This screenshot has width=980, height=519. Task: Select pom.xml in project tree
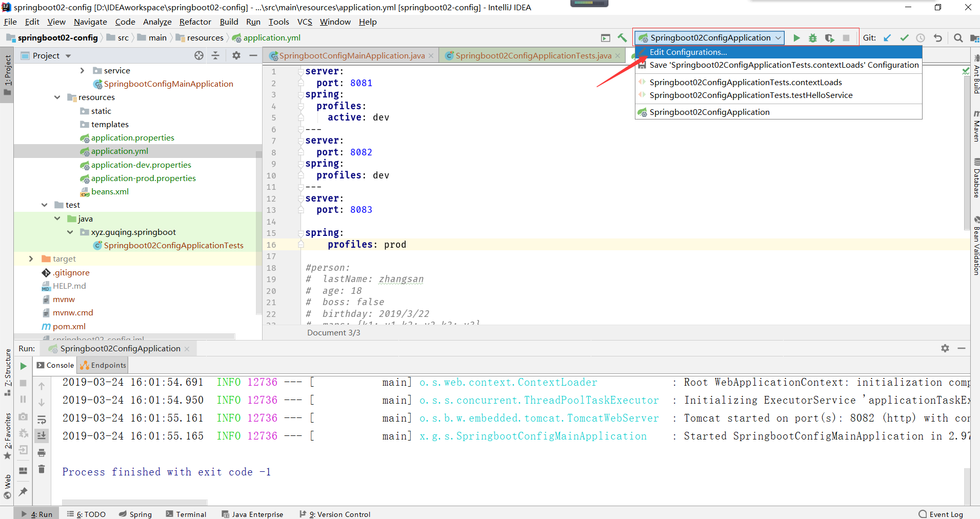69,327
